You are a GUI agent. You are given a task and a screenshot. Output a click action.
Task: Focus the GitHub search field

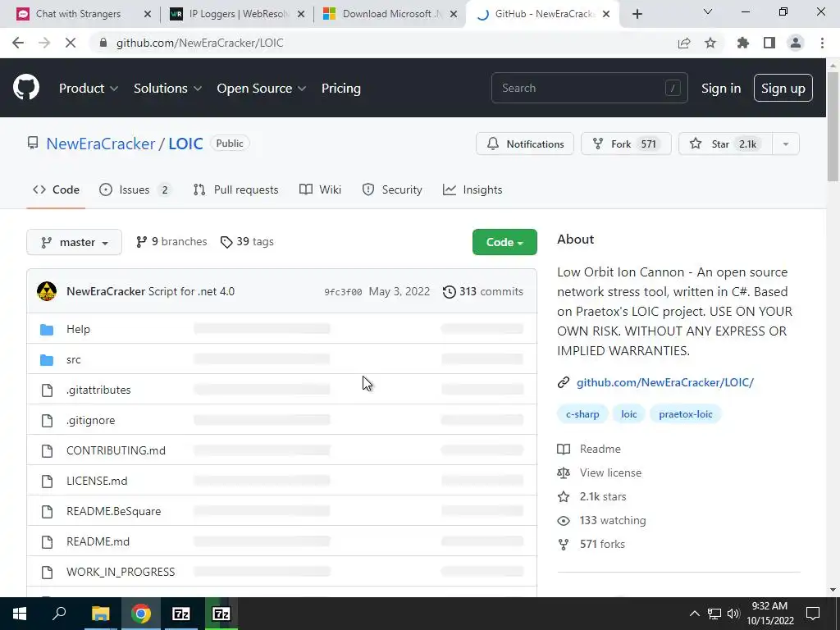pos(589,88)
